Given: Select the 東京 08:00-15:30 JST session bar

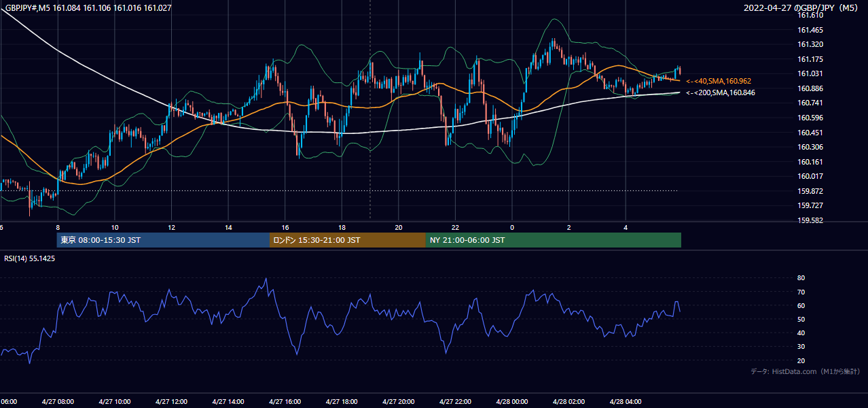Looking at the screenshot, I should [x=163, y=240].
